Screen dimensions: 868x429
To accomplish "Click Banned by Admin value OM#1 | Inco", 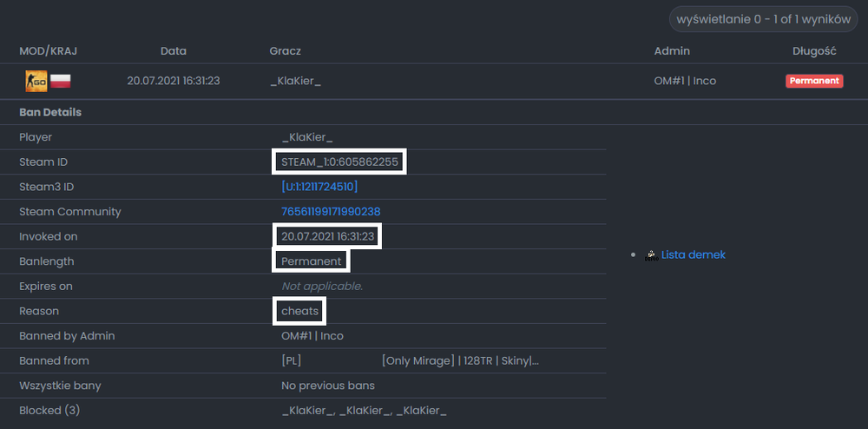I will click(x=312, y=336).
